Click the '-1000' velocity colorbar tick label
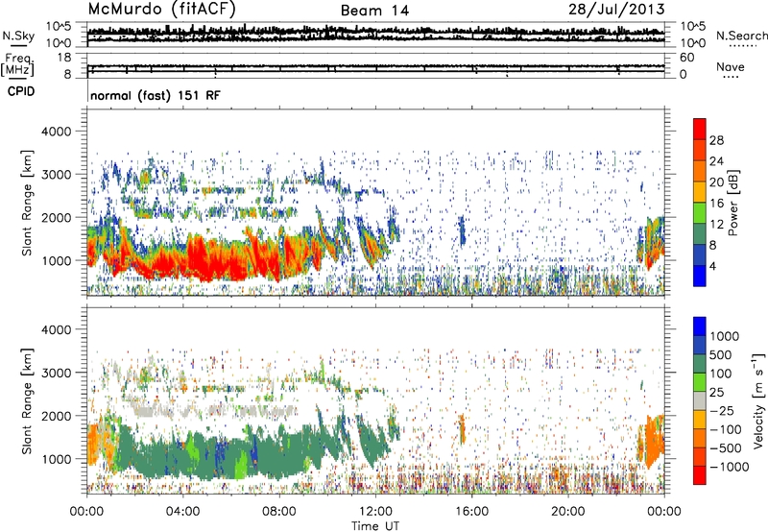 (x=730, y=467)
